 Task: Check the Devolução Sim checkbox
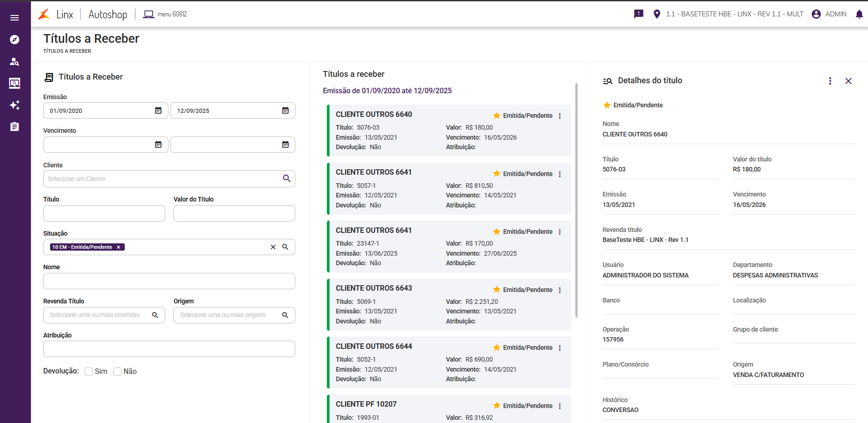point(89,372)
